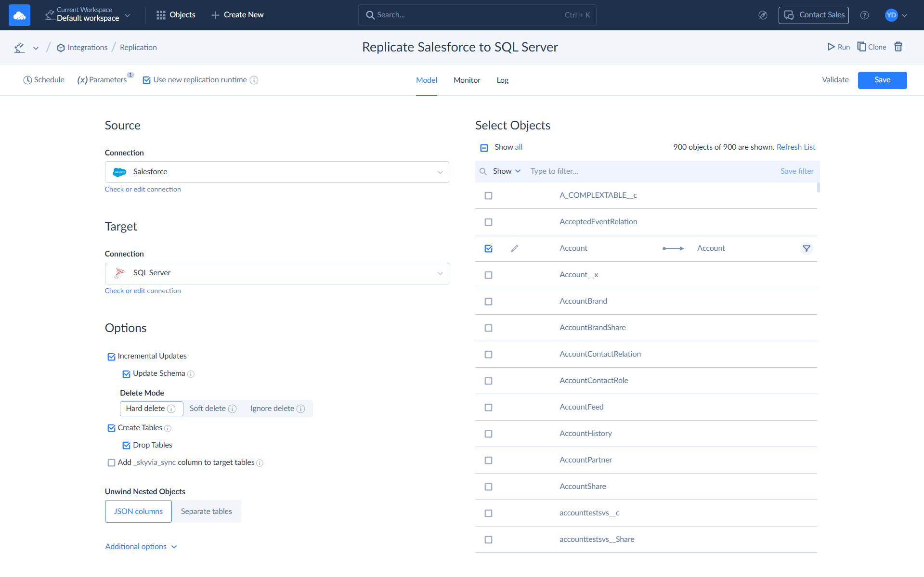The width and height of the screenshot is (924, 577).
Task: Select Soft delete mode
Action: 213,409
